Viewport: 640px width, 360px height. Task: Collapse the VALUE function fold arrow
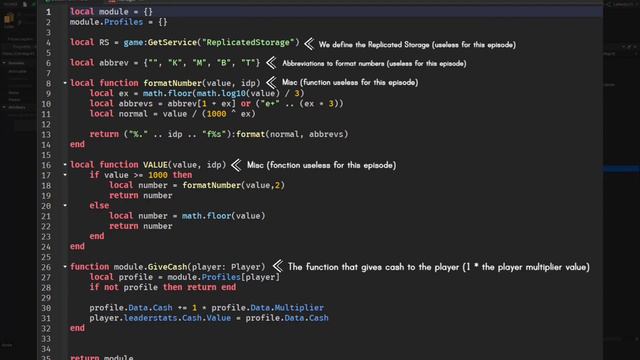pos(65,164)
